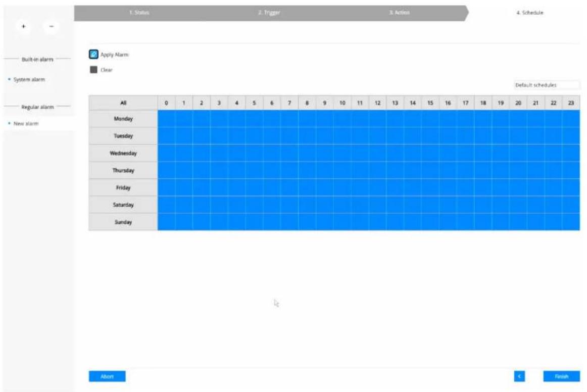Screen dimensions: 587x392
Task: Go to step 3. Action
Action: tap(400, 13)
